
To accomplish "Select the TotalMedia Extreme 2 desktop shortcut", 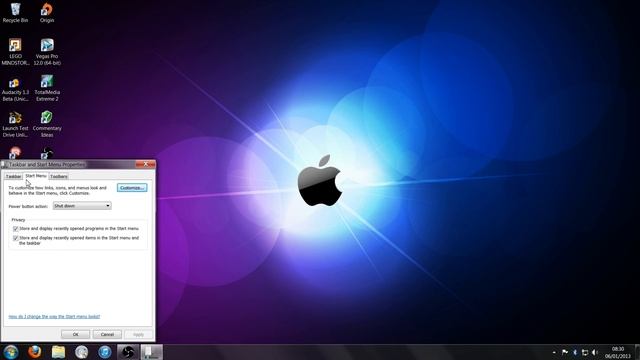I will coord(47,88).
